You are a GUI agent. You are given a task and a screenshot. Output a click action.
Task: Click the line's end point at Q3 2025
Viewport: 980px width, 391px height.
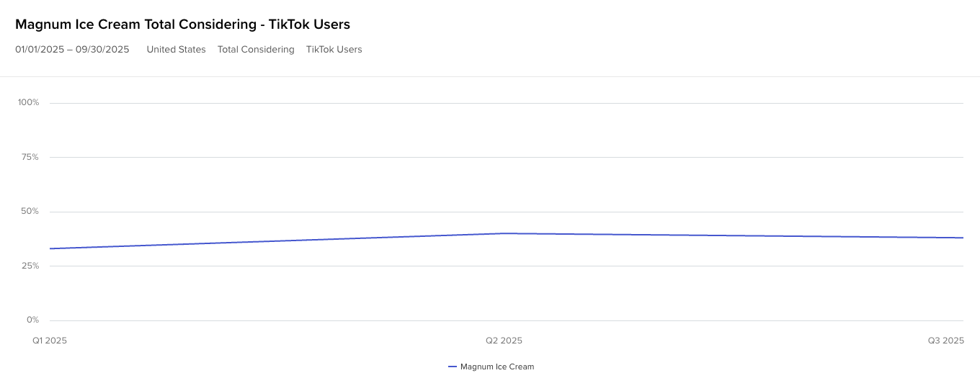(x=962, y=238)
